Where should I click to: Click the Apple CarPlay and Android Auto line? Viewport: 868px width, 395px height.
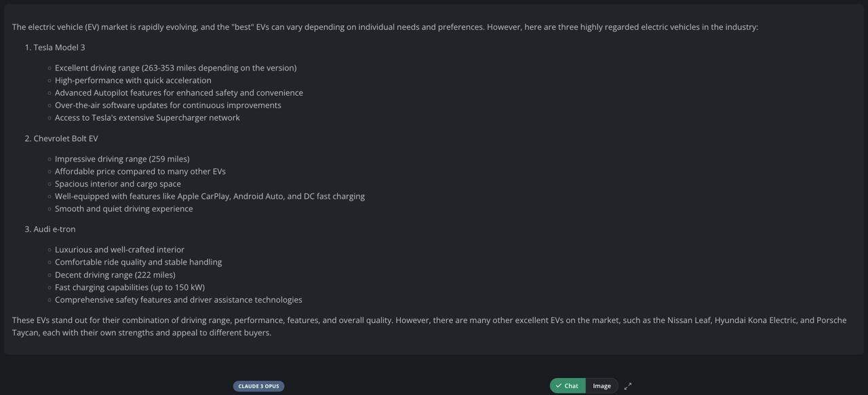[210, 196]
